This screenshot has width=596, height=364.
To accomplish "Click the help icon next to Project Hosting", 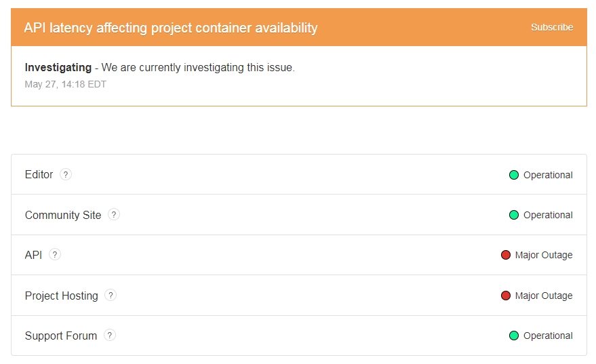I will click(111, 296).
